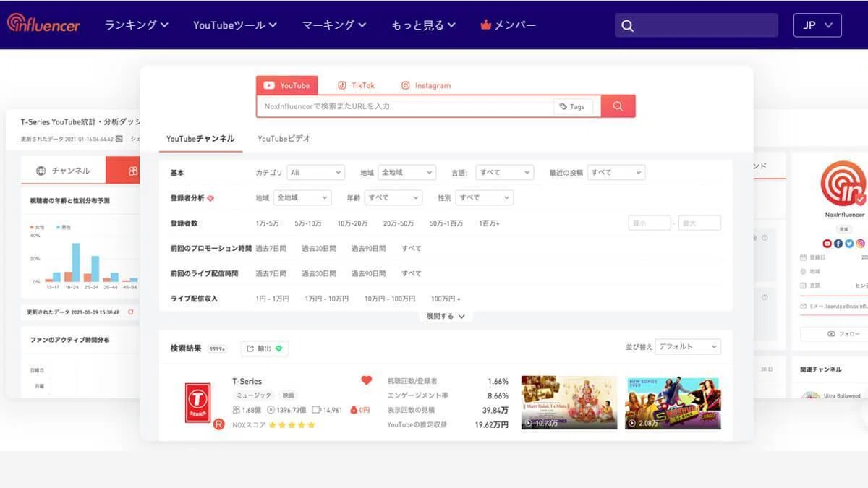This screenshot has height=488, width=868.
Task: Click the globe icon on チャンネル tab
Action: [41, 171]
